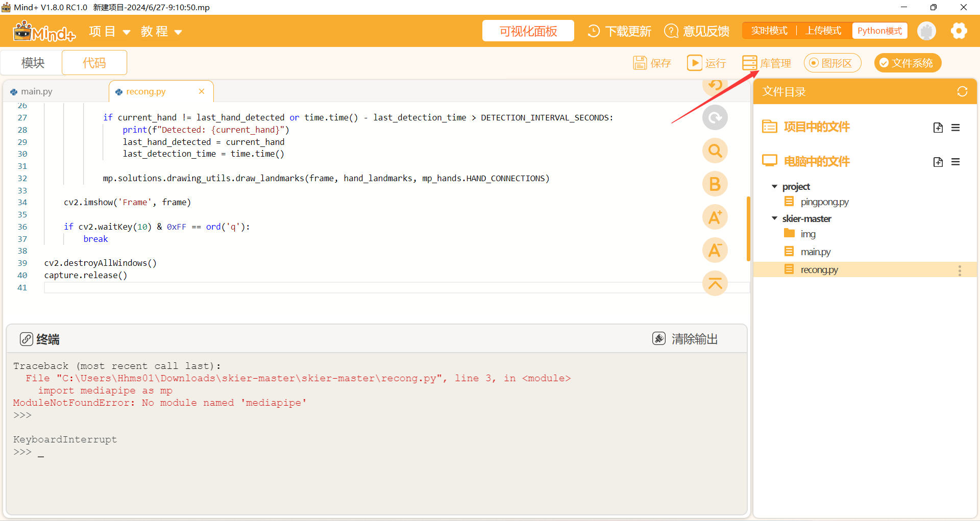Switch to the 代码 tab

pyautogui.click(x=94, y=63)
